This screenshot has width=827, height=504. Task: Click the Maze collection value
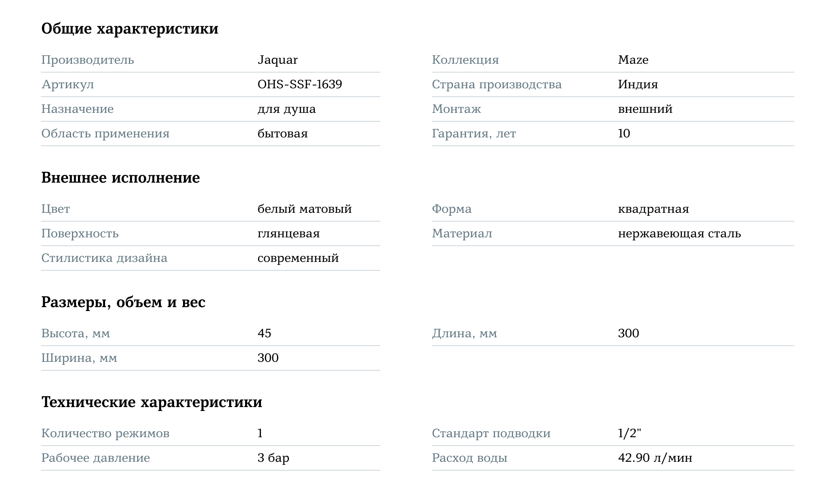[633, 60]
